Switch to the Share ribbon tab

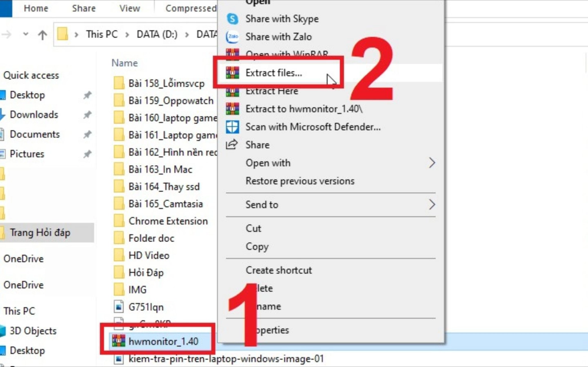(x=83, y=8)
